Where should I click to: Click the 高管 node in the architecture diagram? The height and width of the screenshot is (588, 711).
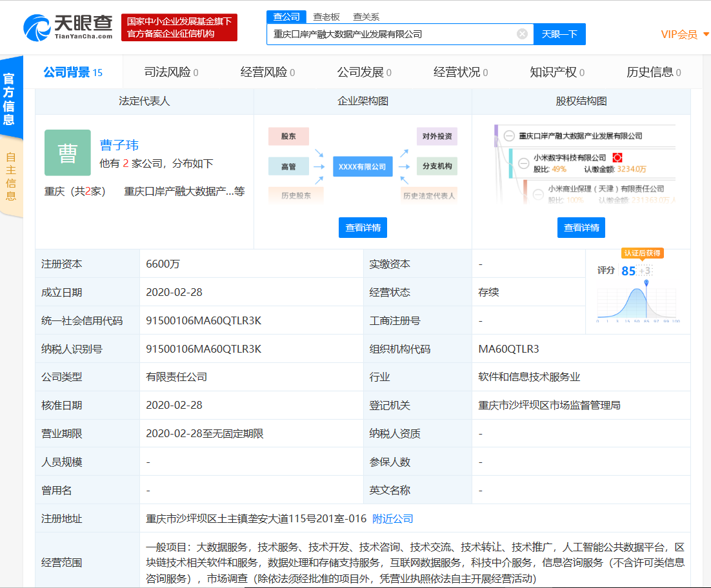(x=288, y=166)
